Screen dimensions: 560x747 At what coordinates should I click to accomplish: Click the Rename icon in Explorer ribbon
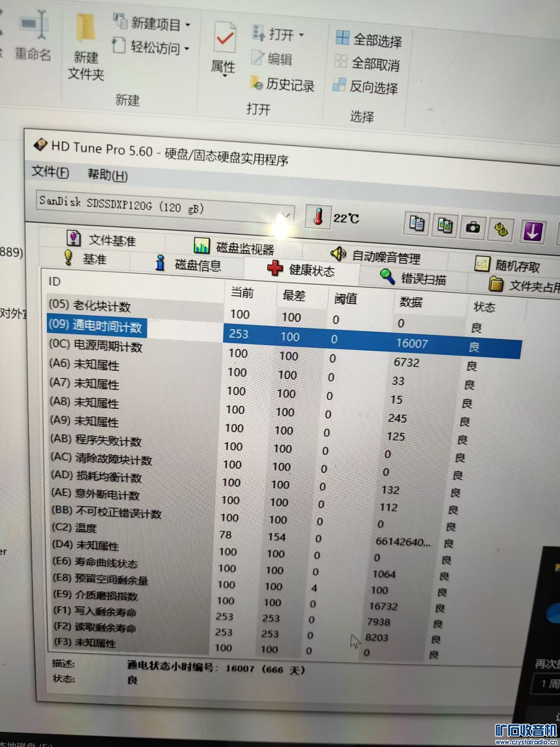tap(34, 25)
